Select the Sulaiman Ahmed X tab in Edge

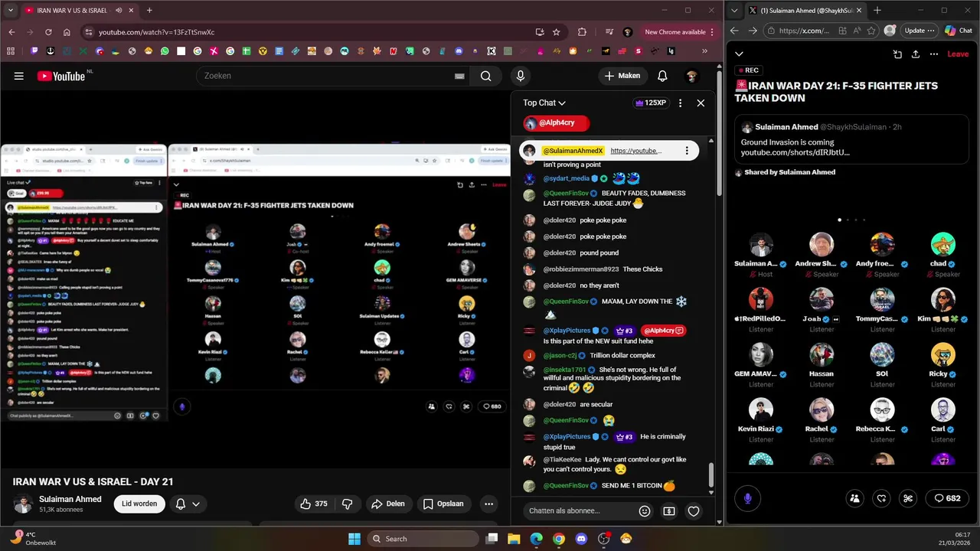(805, 11)
